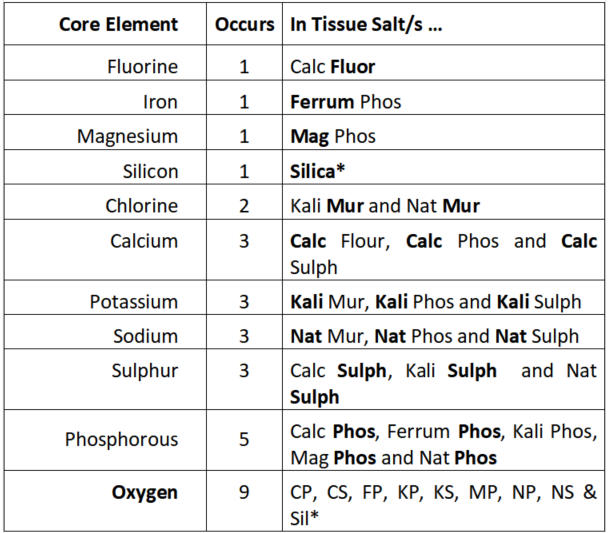
Task: Click the bold Oxygen cell
Action: pyautogui.click(x=144, y=493)
